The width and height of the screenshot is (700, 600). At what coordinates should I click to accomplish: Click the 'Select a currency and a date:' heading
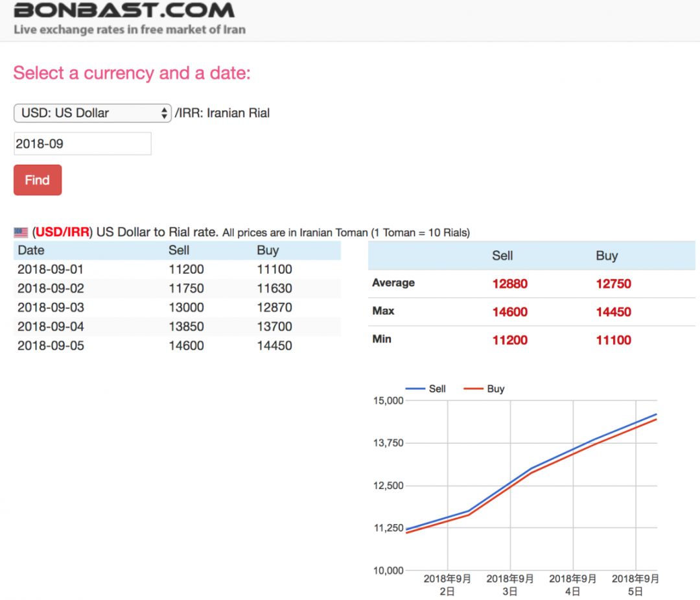coord(132,73)
